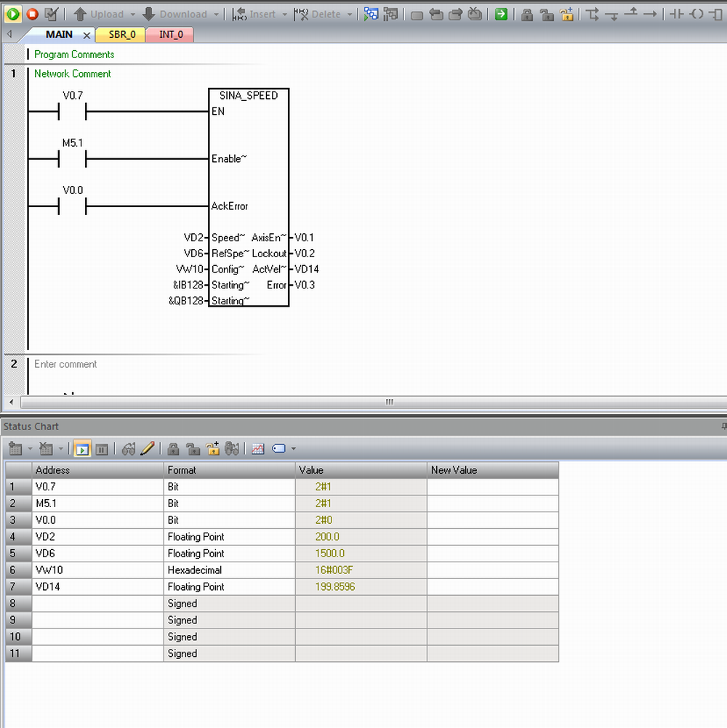
Task: Click the green RUN PLC button
Action: (x=13, y=14)
